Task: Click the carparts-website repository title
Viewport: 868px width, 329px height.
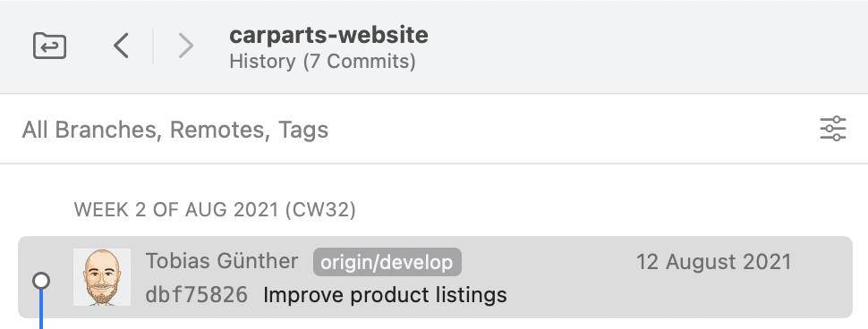Action: (328, 35)
